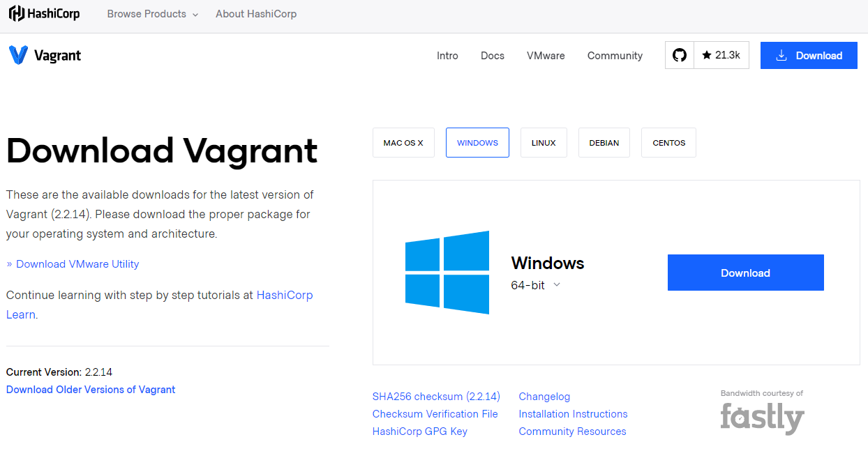Click the large Windows logo image
The image size is (868, 474).
447,273
